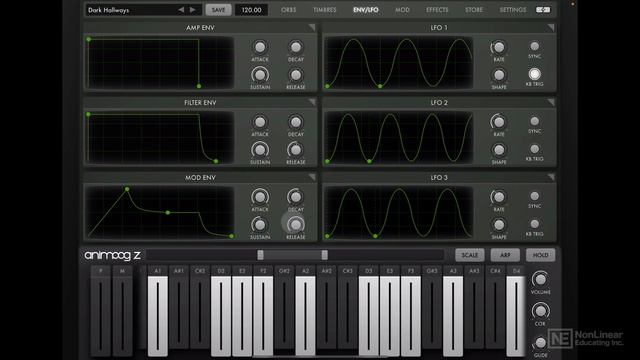The image size is (640, 360).
Task: Click the AMP ENV Decay knob
Action: point(296,47)
